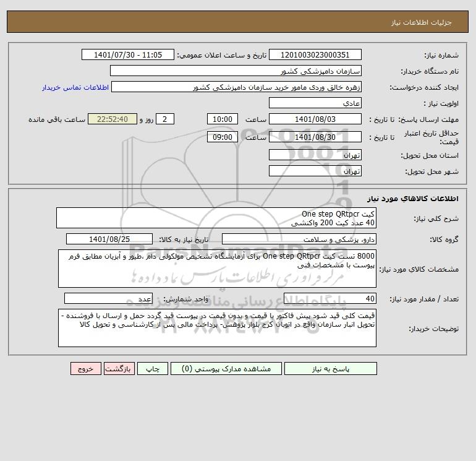This screenshot has height=461, width=476.
Task: Click label تاریخ نیاز به کالا
Action: pyautogui.click(x=184, y=239)
